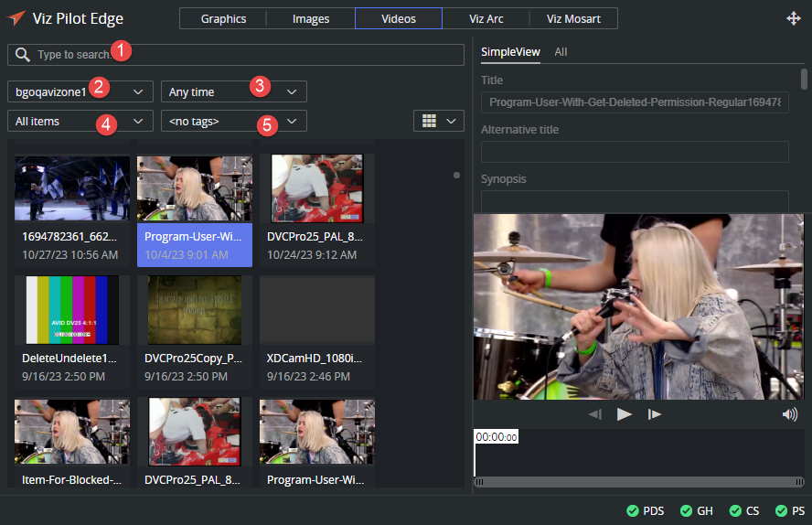Click the CS status indicator
812x525 pixels.
tap(745, 511)
